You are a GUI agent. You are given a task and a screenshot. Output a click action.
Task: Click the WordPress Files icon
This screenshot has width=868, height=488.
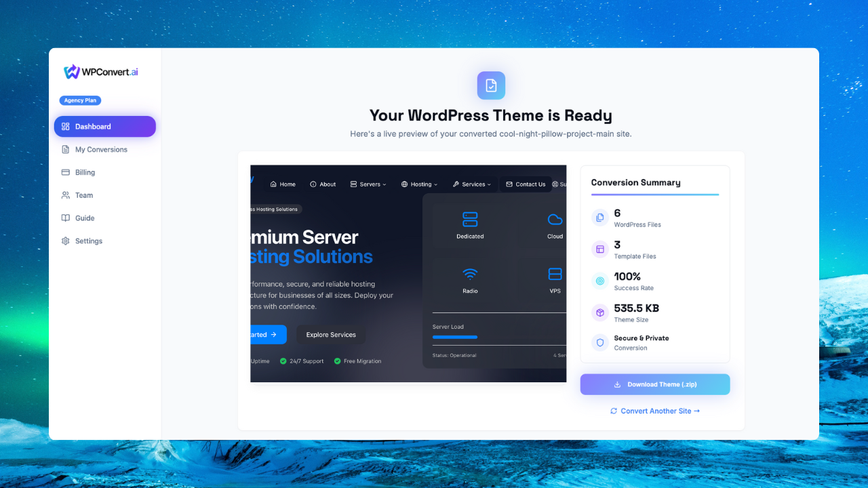600,218
